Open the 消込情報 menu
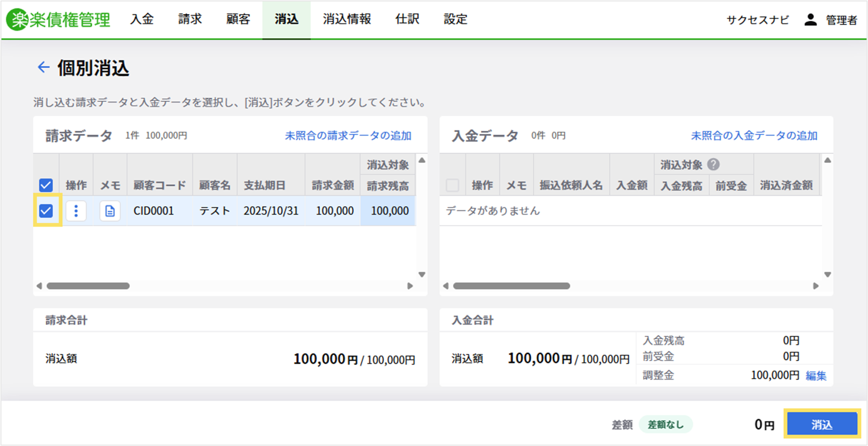 pyautogui.click(x=346, y=19)
